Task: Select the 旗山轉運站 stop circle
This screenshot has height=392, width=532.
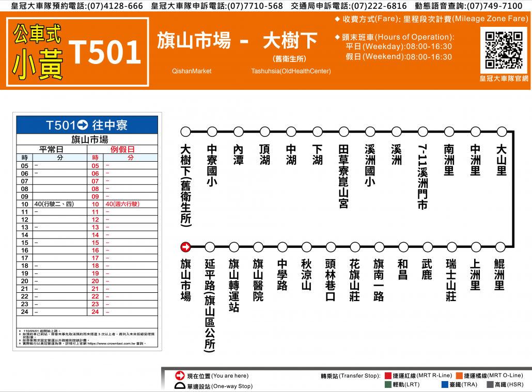Action: (234, 247)
